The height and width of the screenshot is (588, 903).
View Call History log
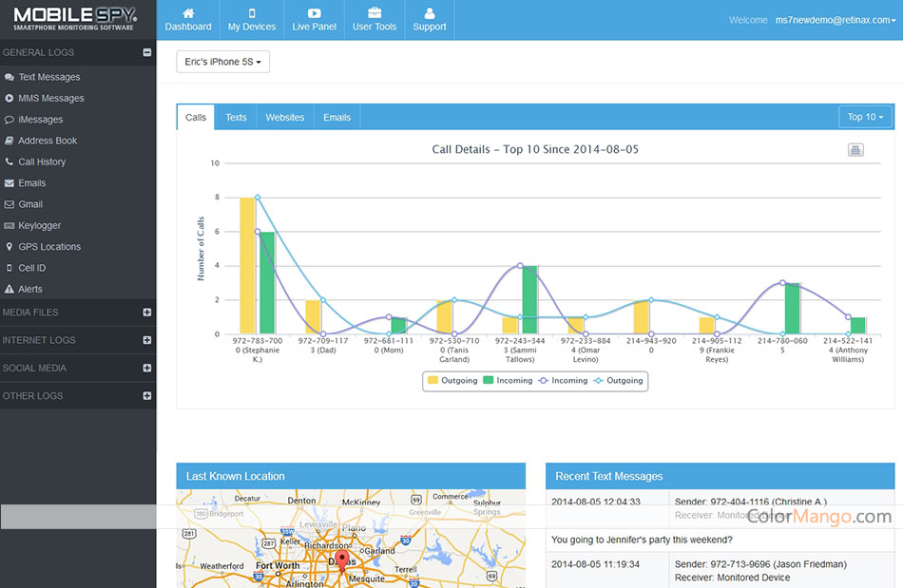(x=42, y=161)
